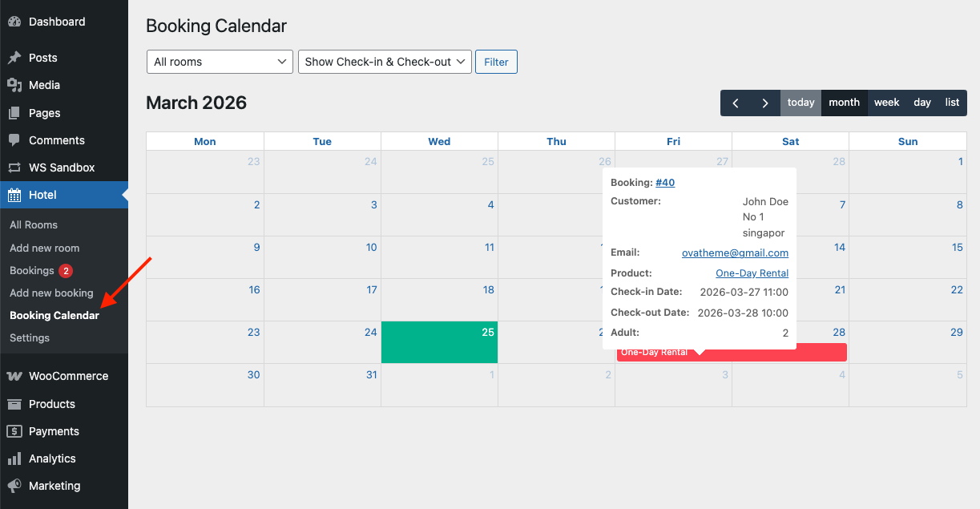Click the Analytics bar chart icon
This screenshot has width=980, height=509.
(14, 459)
